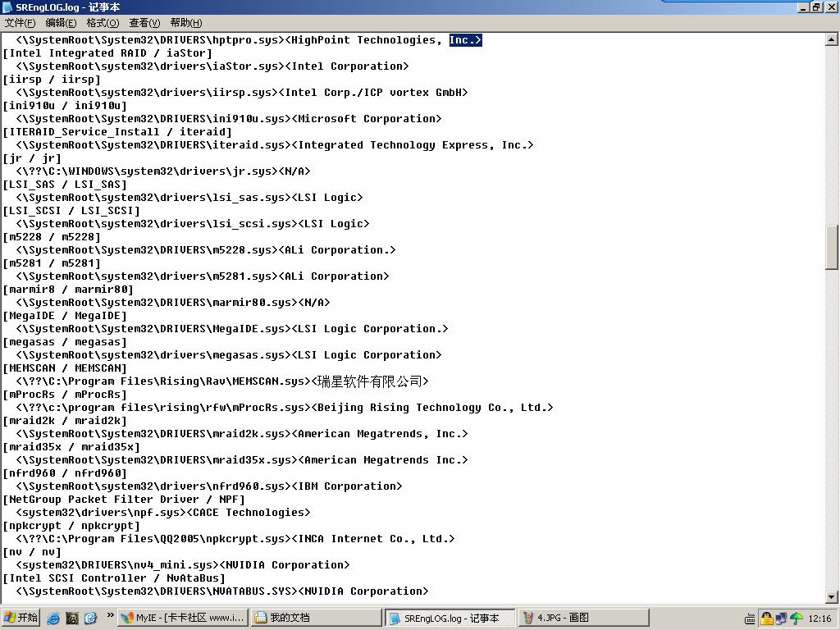Image resolution: width=840 pixels, height=630 pixels.
Task: Expand the quick launch overflow chevron
Action: pos(110,615)
